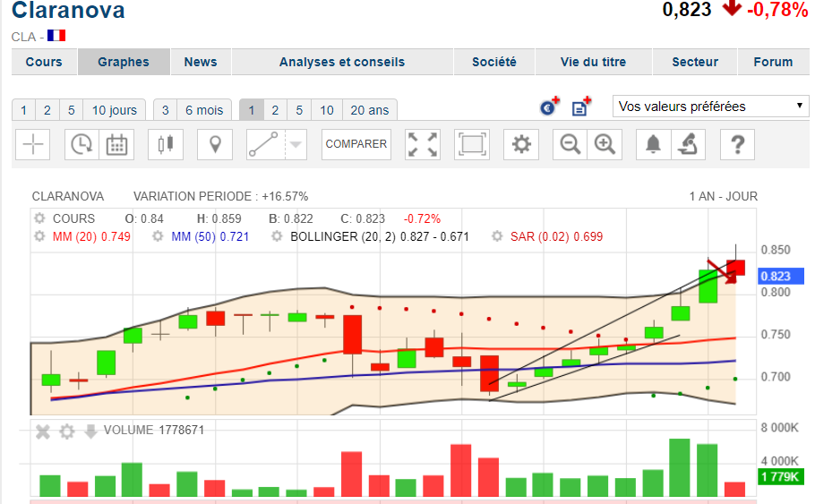Move volume panel down with arrow
Viewport: 815px width, 504px height.
point(90,431)
